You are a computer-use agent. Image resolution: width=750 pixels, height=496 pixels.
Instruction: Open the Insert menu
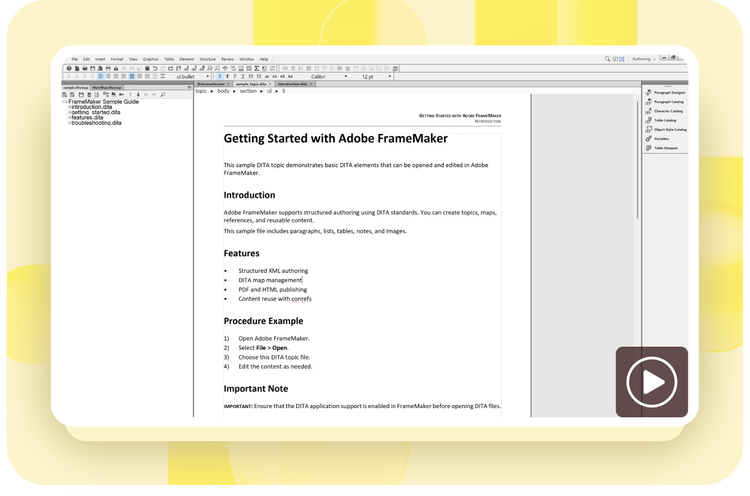pos(100,59)
